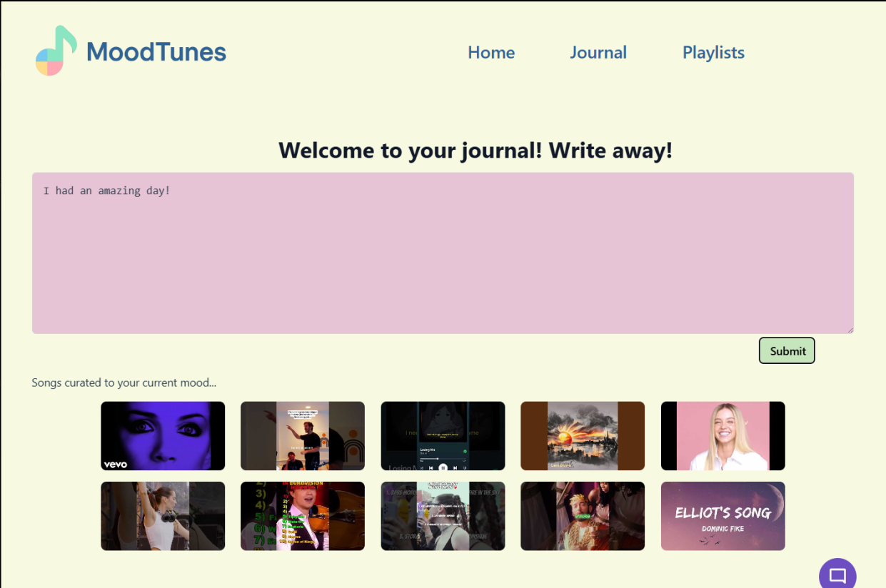Click the textarea resize handle corner
886x588 pixels.
coord(850,329)
